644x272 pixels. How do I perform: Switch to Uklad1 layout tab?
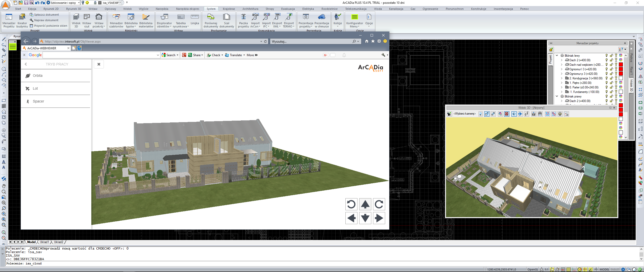click(x=45, y=242)
